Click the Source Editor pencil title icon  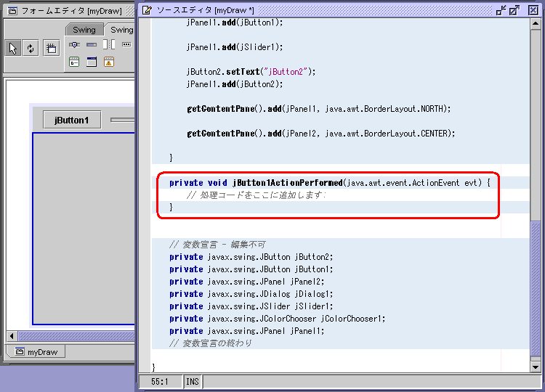147,10
